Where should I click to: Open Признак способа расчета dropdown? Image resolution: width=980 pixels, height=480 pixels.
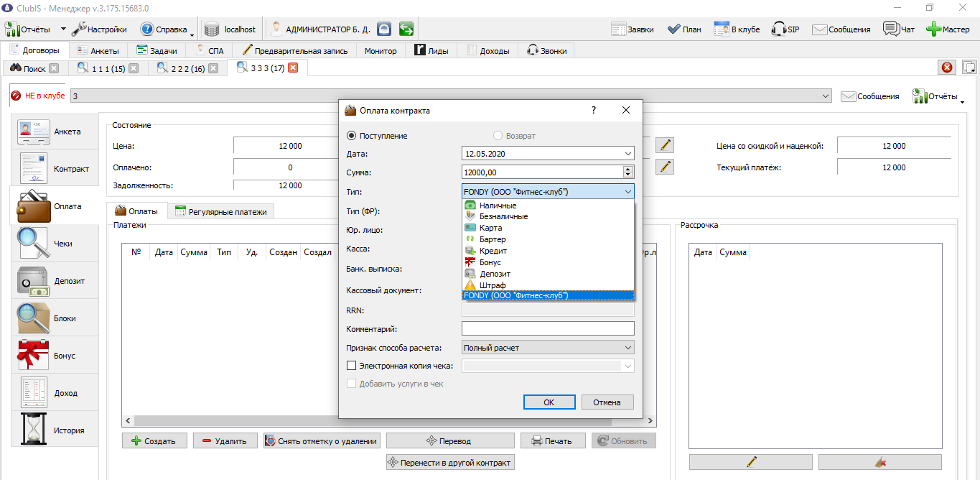628,348
